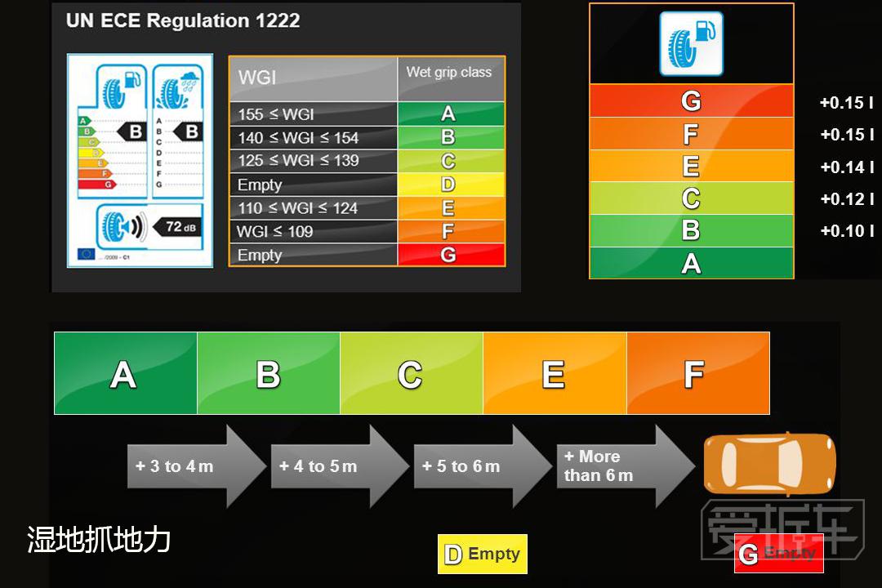Click the large orange F block in bottom bar
This screenshot has width=882, height=588.
click(x=697, y=373)
